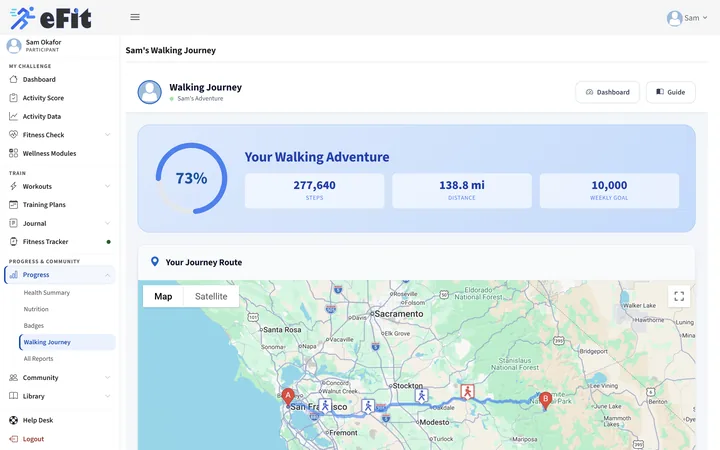
Task: Click red marker B on the map
Action: [546, 400]
